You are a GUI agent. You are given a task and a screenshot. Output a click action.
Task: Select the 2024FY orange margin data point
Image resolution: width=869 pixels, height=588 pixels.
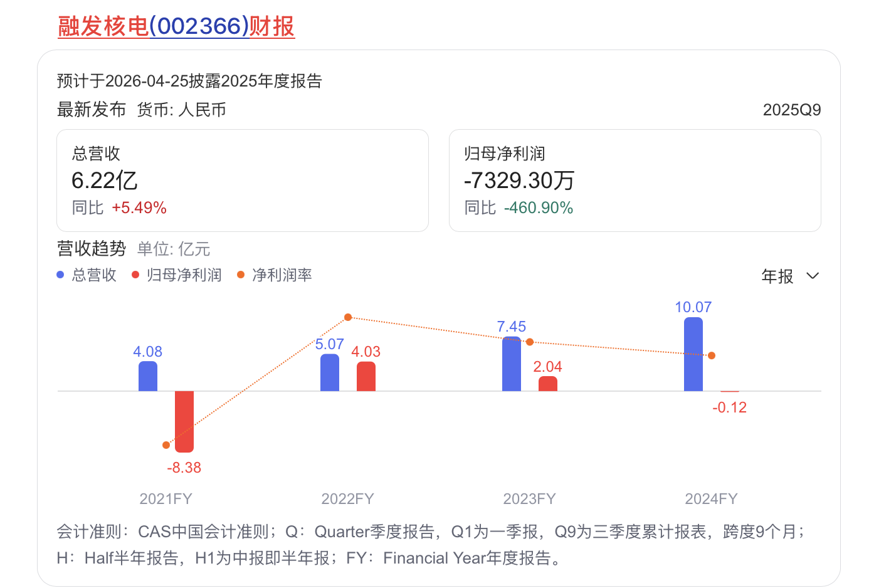click(x=712, y=355)
